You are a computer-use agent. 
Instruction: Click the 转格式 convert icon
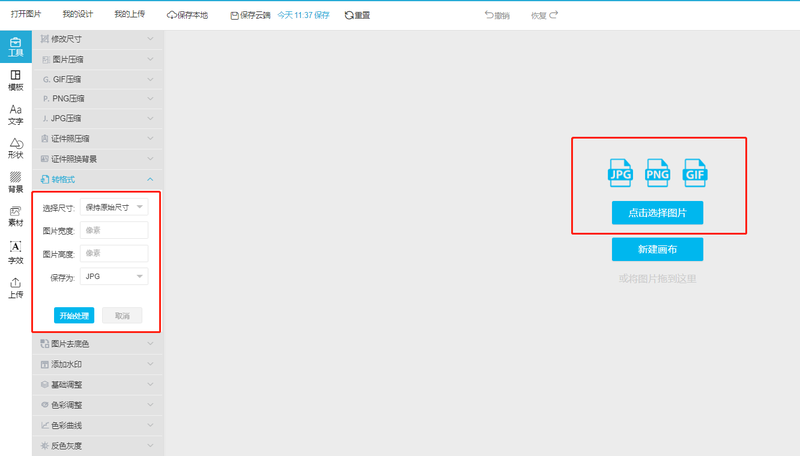click(45, 180)
